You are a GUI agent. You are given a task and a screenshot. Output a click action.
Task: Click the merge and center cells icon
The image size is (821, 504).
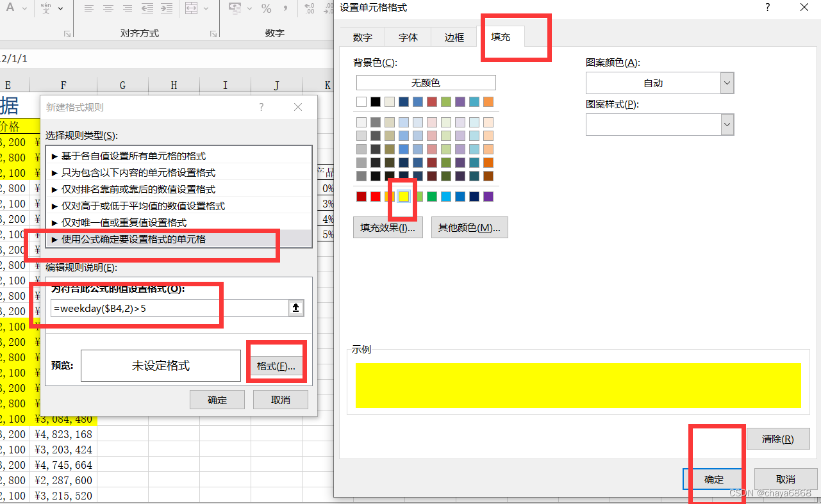(191, 9)
